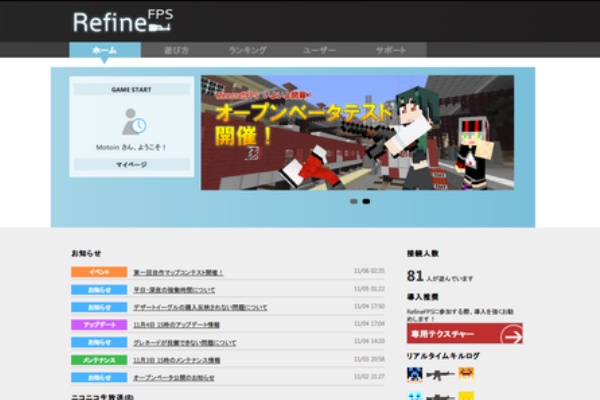This screenshot has width=600, height=400.
Task: Open 第一回自作マップコンテスト開催 news link
Action: [x=178, y=273]
